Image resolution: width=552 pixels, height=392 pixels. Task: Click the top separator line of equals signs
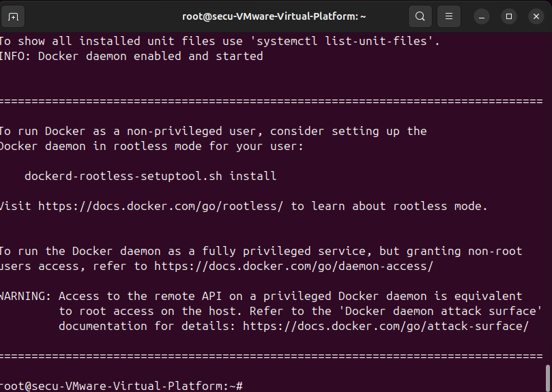(272, 102)
